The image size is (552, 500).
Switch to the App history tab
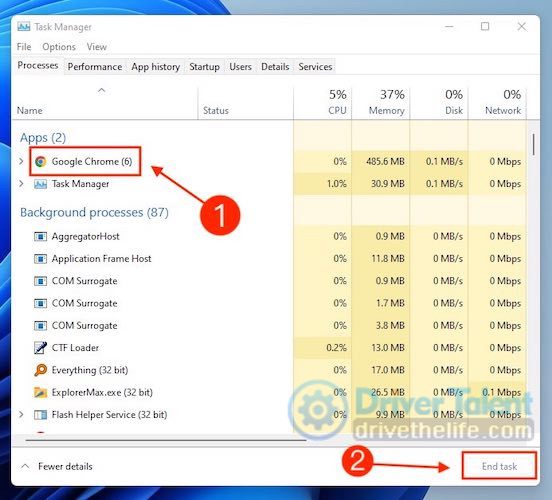[156, 67]
